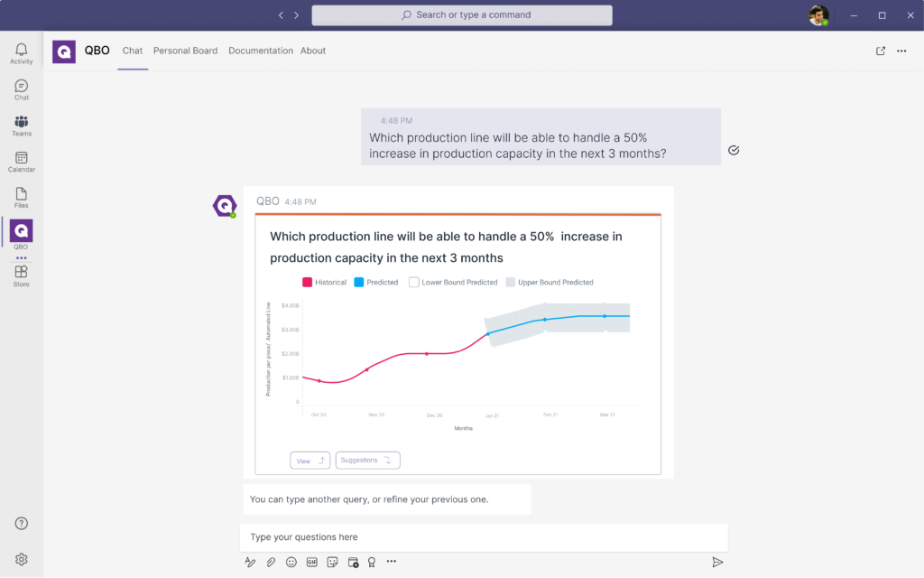Toggle the Historical series legend

coord(324,283)
